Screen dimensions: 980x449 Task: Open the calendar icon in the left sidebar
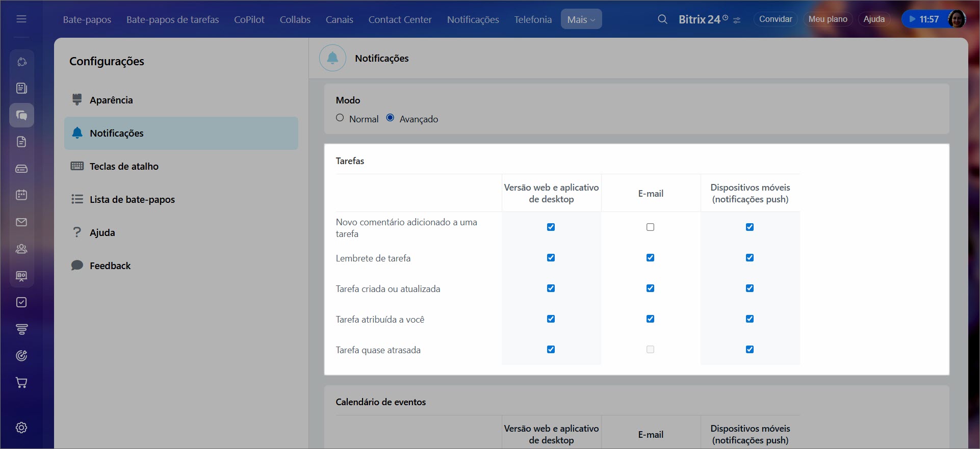tap(21, 195)
